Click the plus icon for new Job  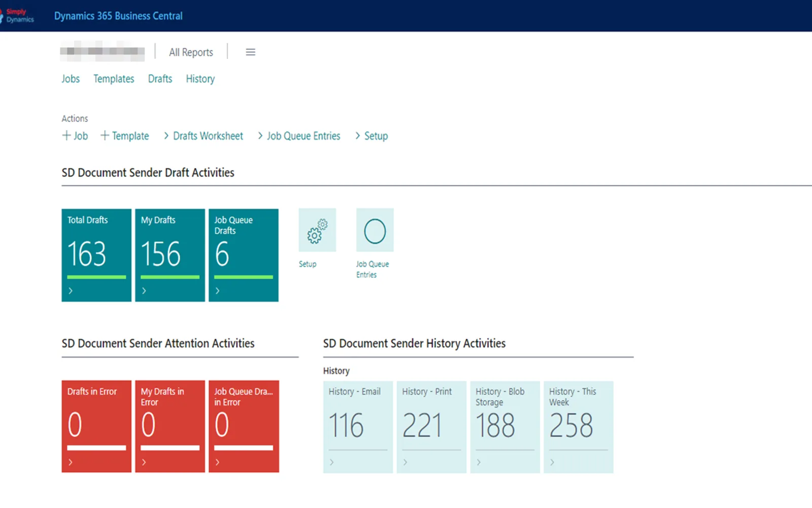66,136
